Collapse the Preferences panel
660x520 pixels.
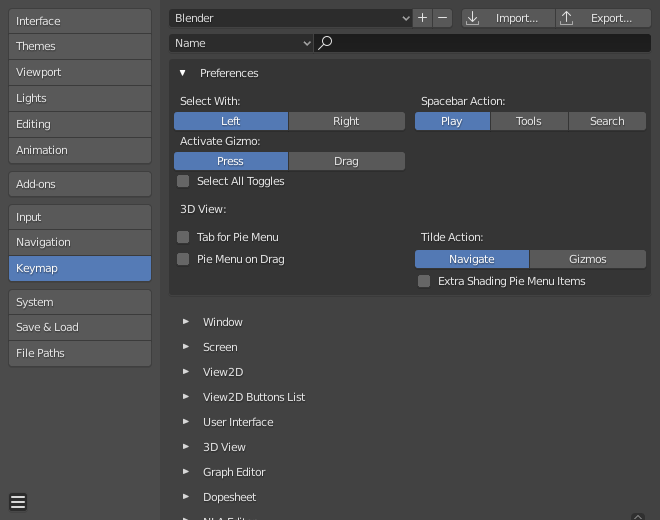(183, 73)
